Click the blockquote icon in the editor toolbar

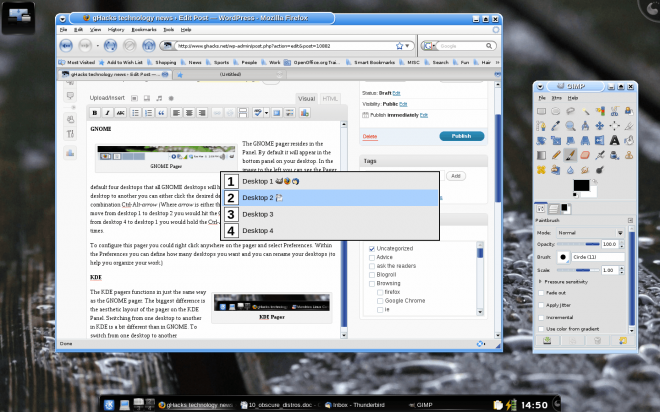pyautogui.click(x=162, y=113)
